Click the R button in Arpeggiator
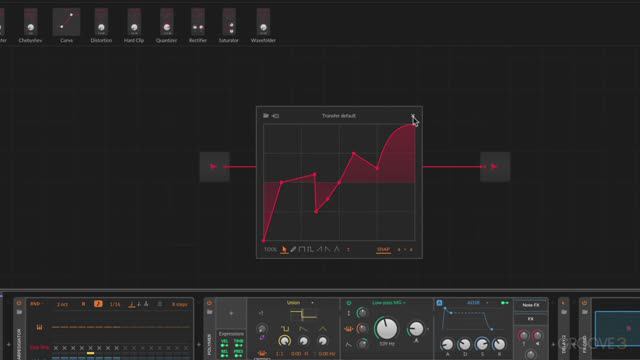This screenshot has height=360, width=640. 83,304
